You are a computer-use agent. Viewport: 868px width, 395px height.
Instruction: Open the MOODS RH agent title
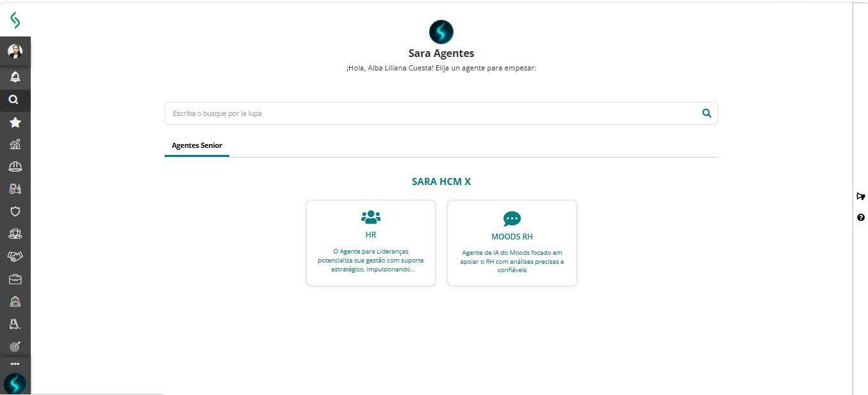point(512,237)
